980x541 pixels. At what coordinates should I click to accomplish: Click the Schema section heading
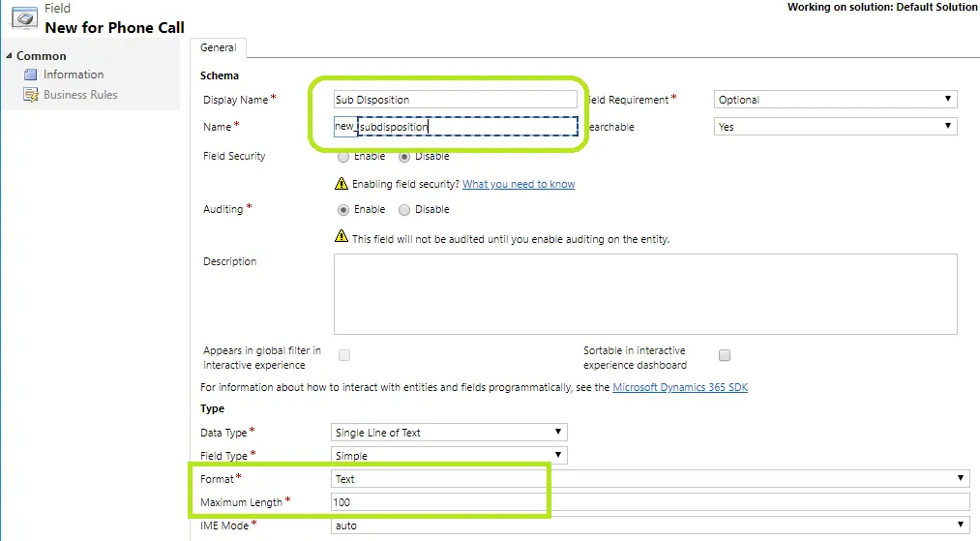220,75
